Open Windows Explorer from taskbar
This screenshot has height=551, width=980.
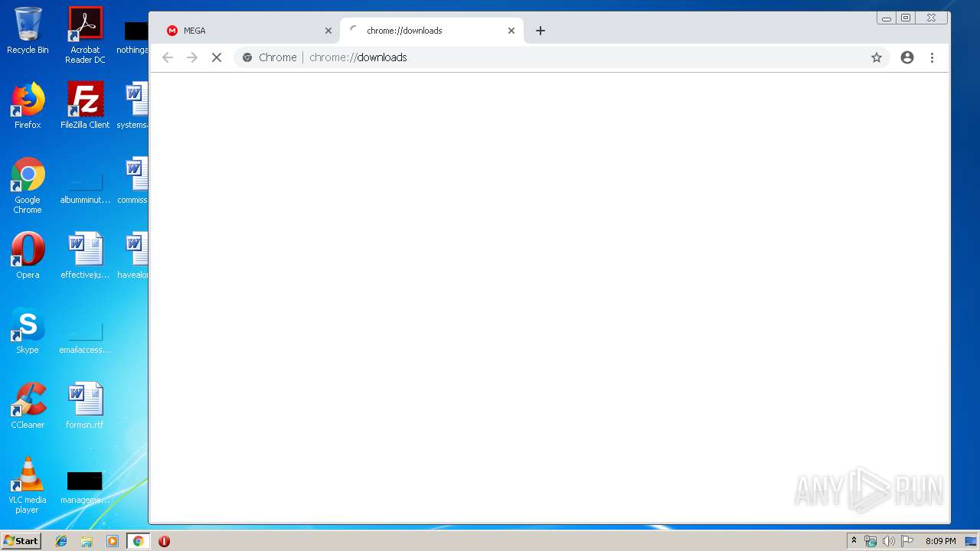[x=87, y=541]
